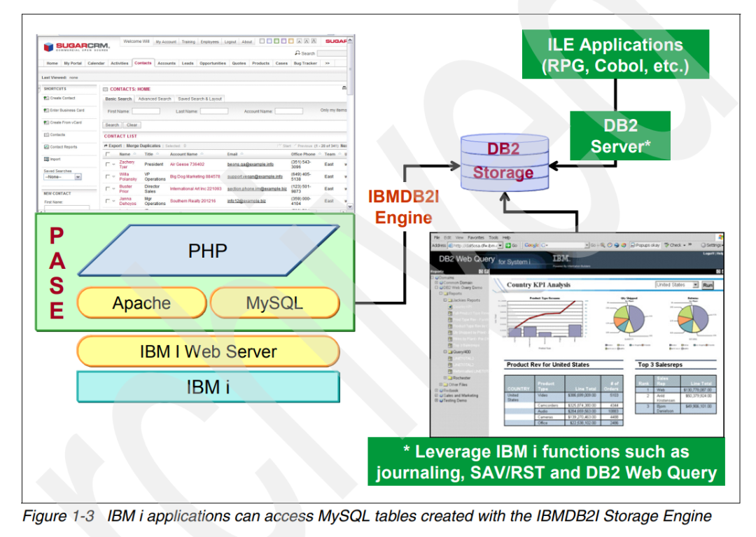Click the >> more modules tab in SugarCRM
This screenshot has height=537, width=756.
click(x=328, y=63)
